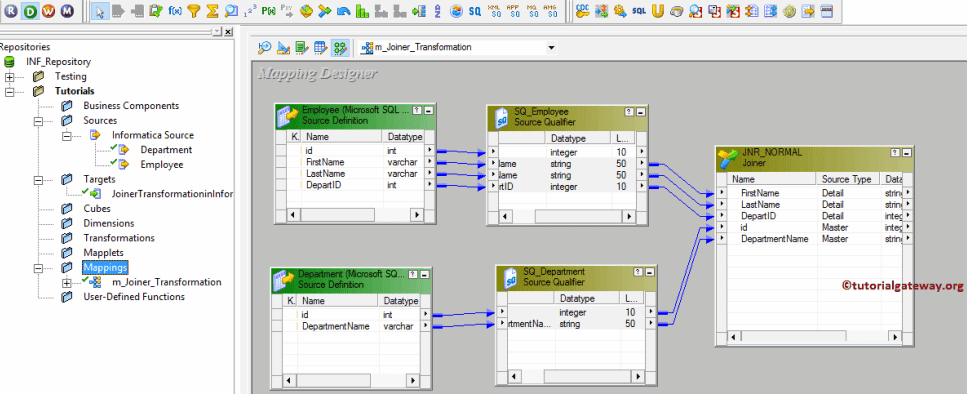Iconize the Employee Source Definition
The image size is (967, 394).
tap(429, 110)
